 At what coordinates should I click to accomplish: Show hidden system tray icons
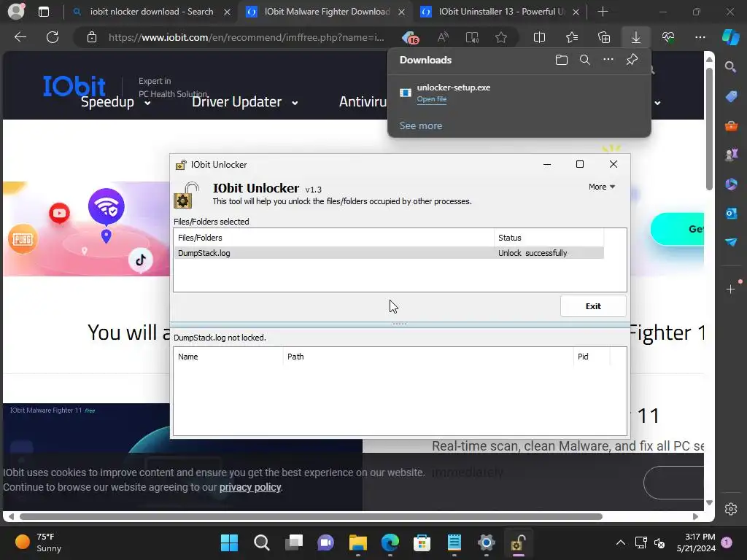click(620, 542)
